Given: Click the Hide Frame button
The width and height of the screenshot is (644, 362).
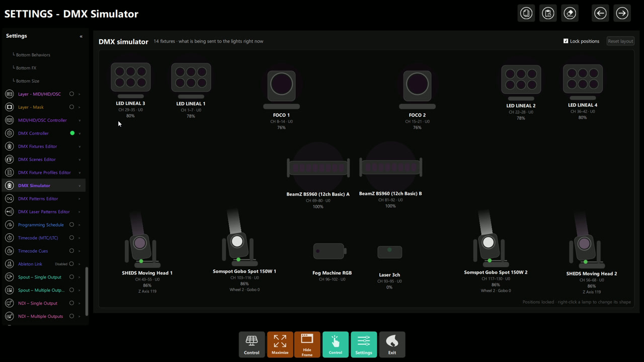Looking at the screenshot, I should (x=307, y=344).
